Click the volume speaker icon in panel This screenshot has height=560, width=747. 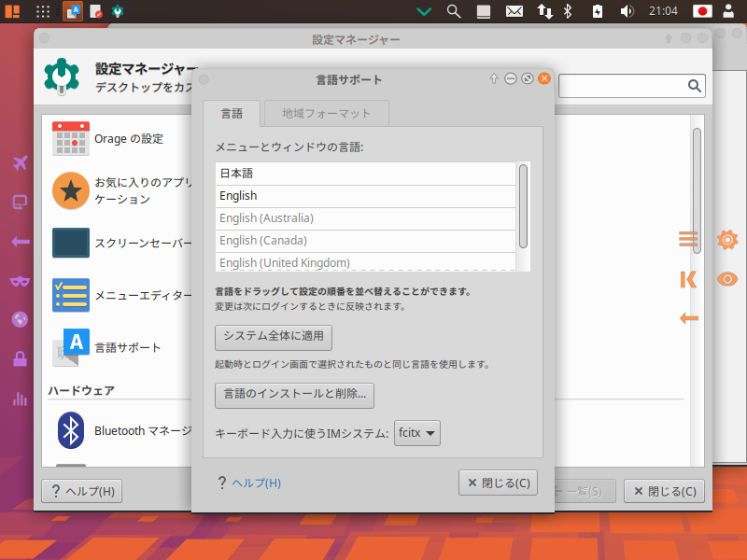click(x=627, y=11)
